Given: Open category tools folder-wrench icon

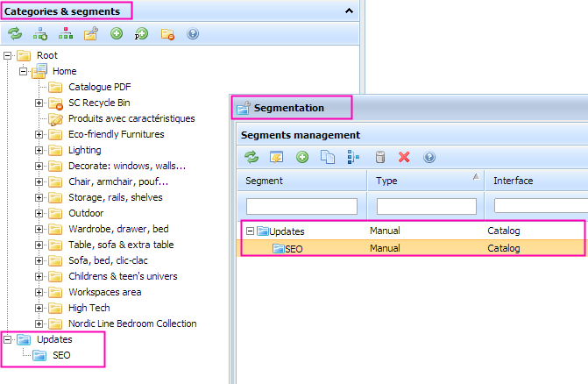Looking at the screenshot, I should [91, 33].
